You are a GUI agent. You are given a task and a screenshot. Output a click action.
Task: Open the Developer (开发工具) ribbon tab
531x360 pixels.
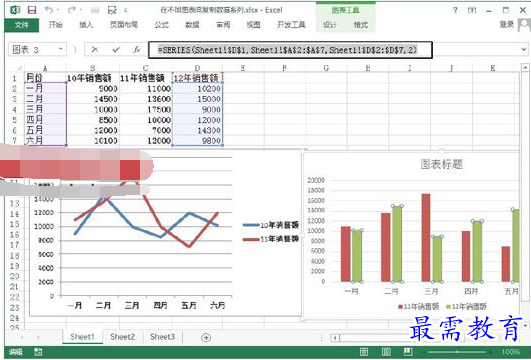tap(291, 25)
